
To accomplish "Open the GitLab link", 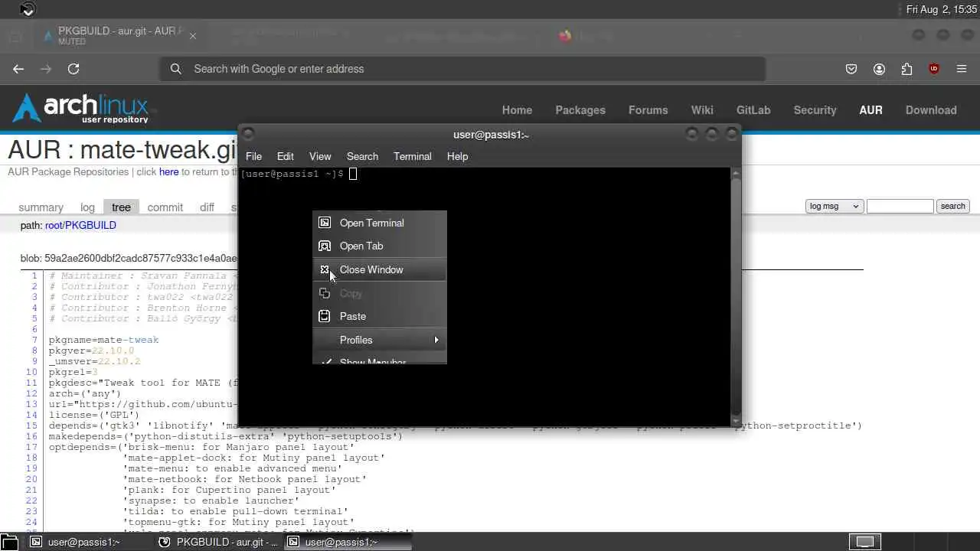I will pyautogui.click(x=753, y=110).
